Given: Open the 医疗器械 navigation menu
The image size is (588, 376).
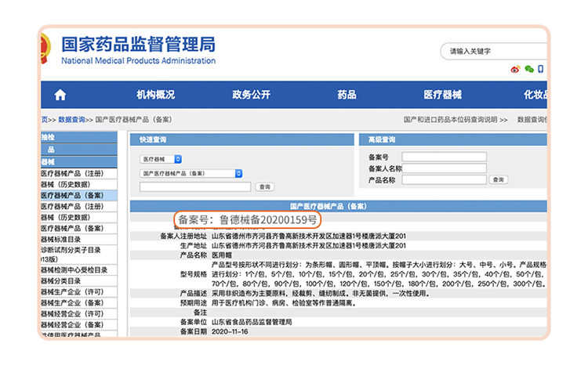Looking at the screenshot, I should 443,95.
